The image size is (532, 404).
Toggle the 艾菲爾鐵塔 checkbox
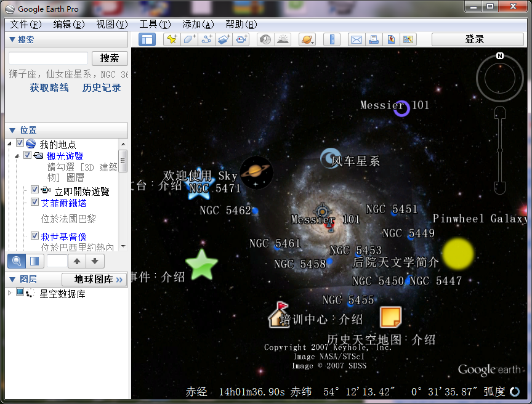34,202
